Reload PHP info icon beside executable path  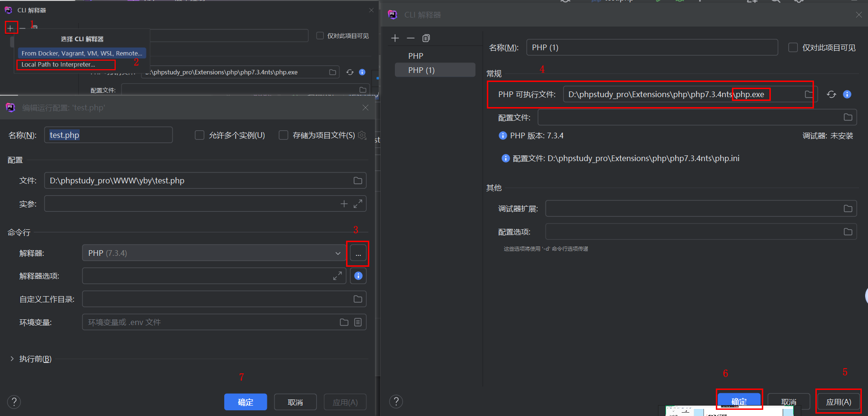[x=831, y=94]
